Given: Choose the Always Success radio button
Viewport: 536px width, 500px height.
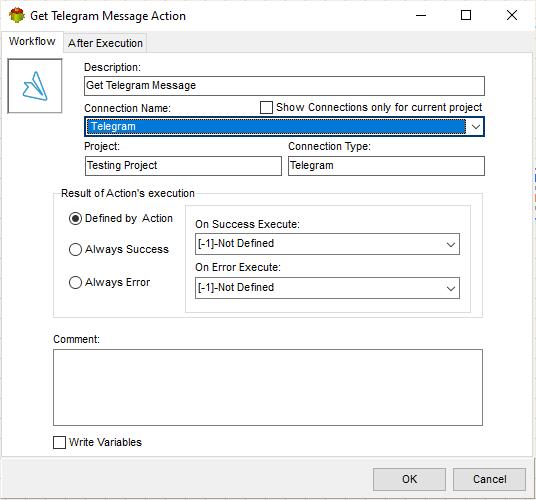Looking at the screenshot, I should click(x=75, y=249).
